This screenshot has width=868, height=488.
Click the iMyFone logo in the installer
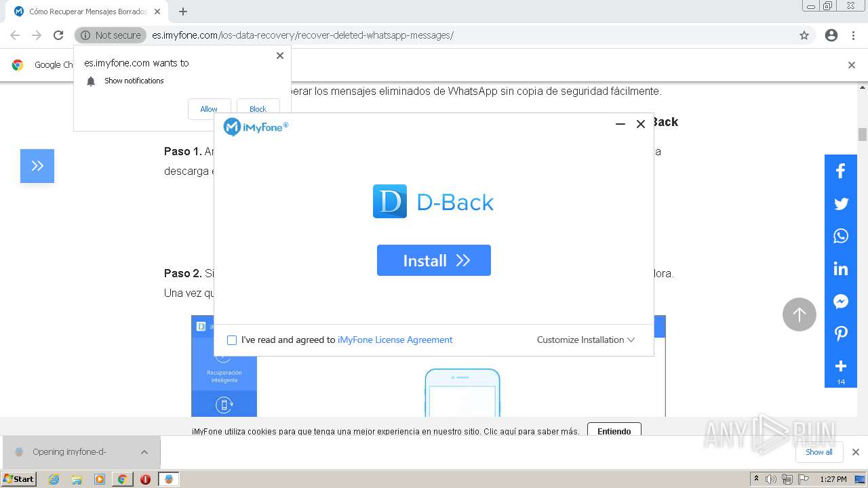[256, 127]
